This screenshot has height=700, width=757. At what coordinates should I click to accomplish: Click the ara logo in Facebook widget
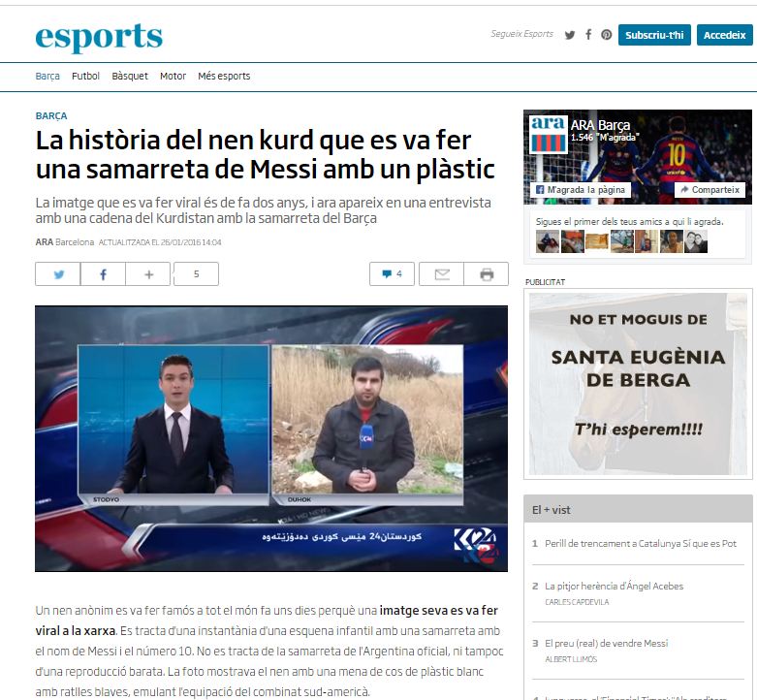tap(548, 134)
